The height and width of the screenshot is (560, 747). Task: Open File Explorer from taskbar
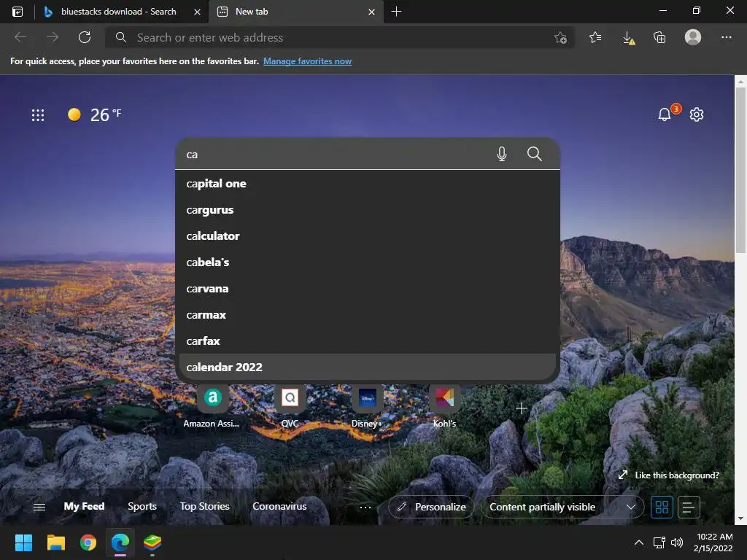(x=55, y=542)
